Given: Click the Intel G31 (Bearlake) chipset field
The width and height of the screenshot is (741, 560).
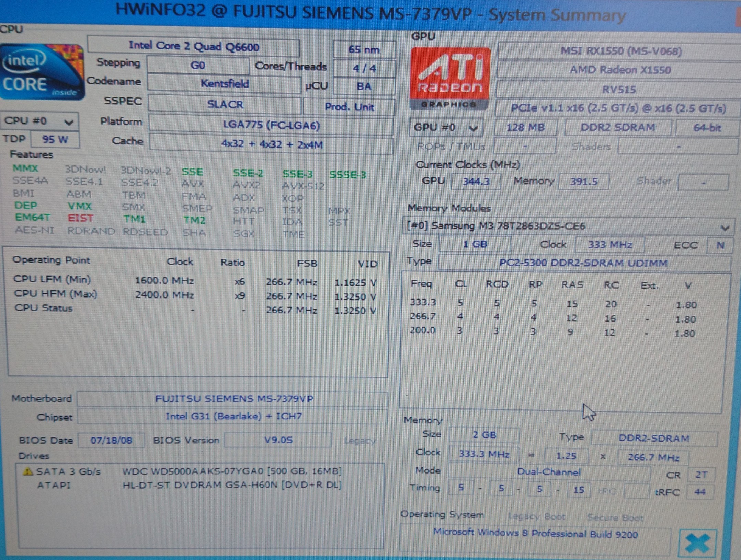Looking at the screenshot, I should coord(233,417).
